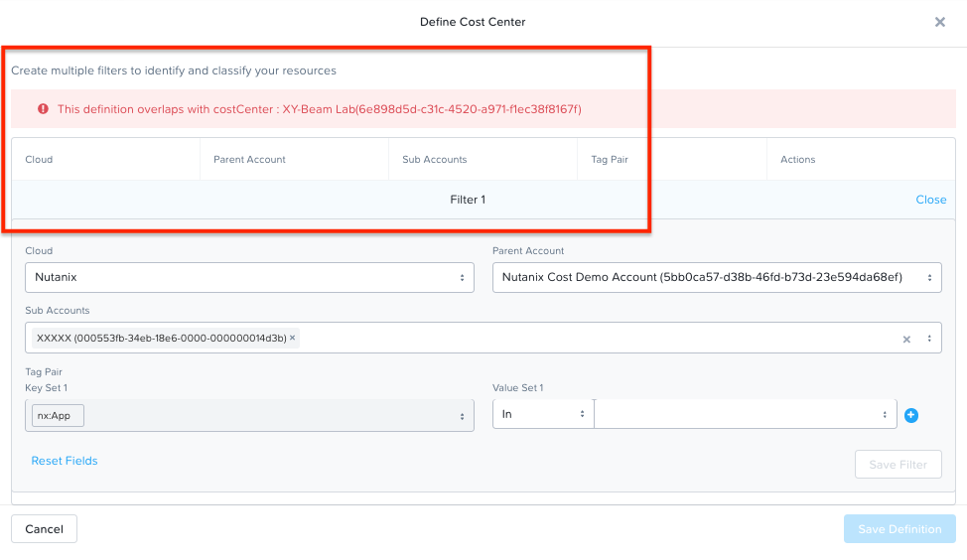
Task: Click the Close link for Filter 1
Action: pyautogui.click(x=930, y=200)
